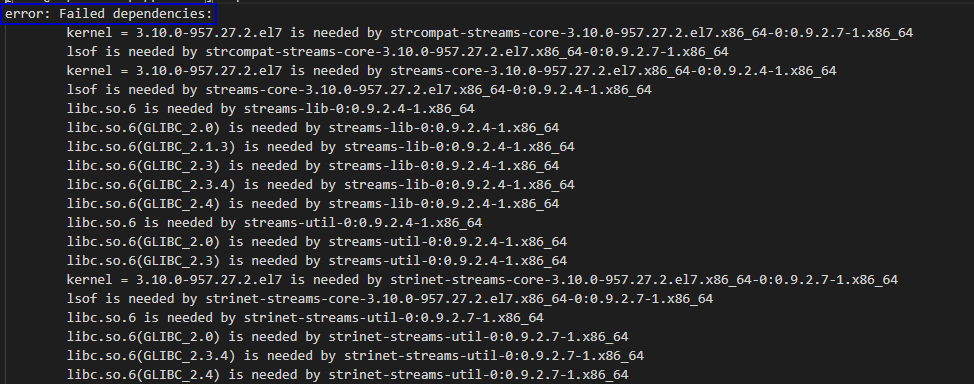This screenshot has width=974, height=384.
Task: Select the kernel line for strcompat-streams-core
Action: coord(489,33)
